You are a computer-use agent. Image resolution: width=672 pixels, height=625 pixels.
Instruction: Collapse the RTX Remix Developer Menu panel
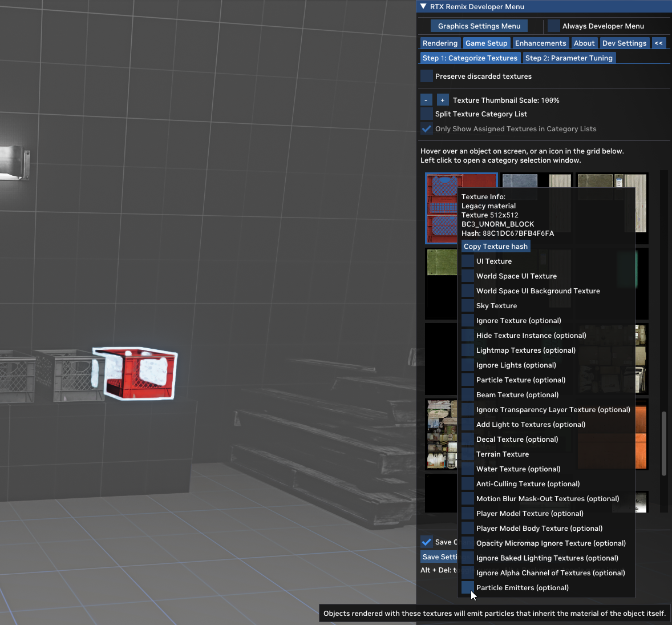pos(422,6)
